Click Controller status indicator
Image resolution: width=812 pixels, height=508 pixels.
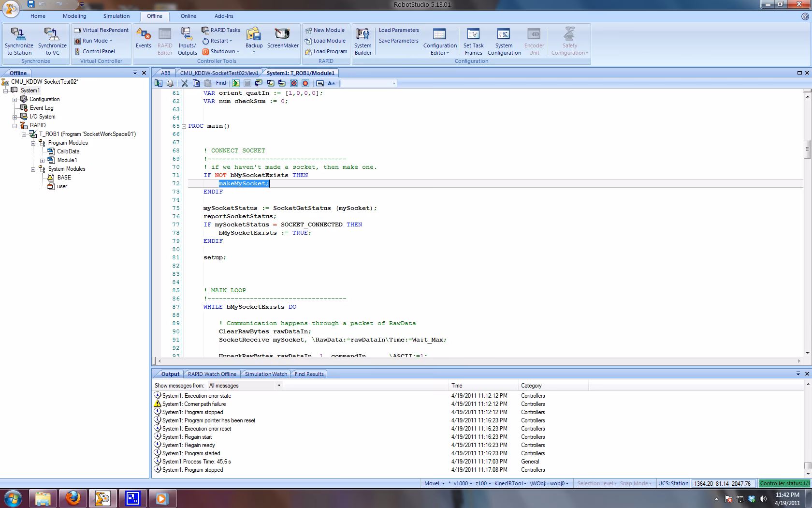click(784, 483)
